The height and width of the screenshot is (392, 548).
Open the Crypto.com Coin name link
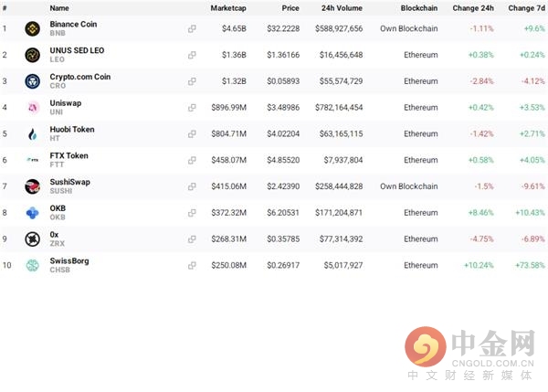80,77
